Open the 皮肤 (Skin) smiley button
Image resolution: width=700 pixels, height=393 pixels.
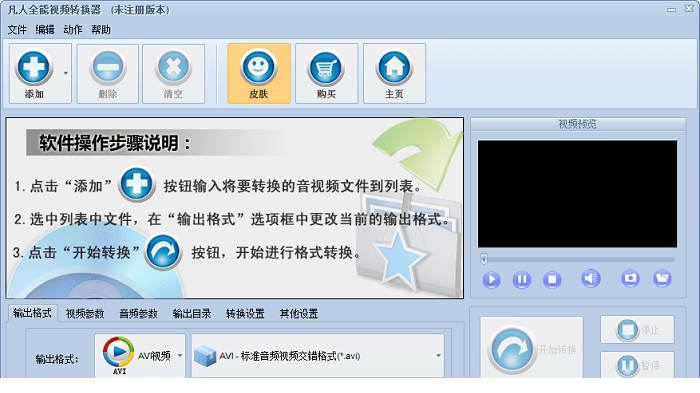[x=258, y=74]
